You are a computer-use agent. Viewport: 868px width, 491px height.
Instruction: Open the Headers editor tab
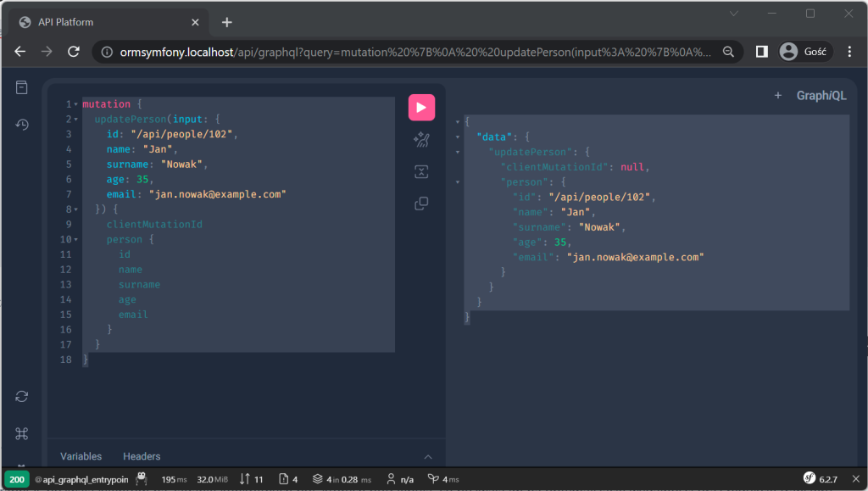(142, 456)
